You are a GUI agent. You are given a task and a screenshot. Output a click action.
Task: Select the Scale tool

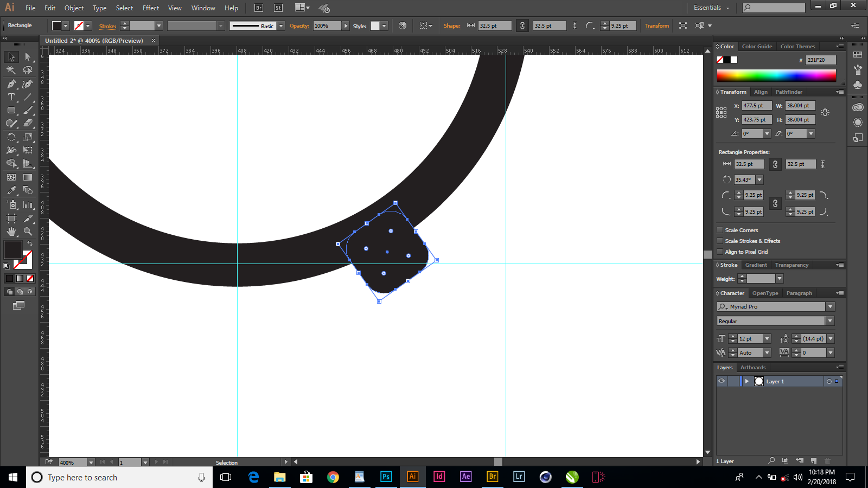(28, 137)
